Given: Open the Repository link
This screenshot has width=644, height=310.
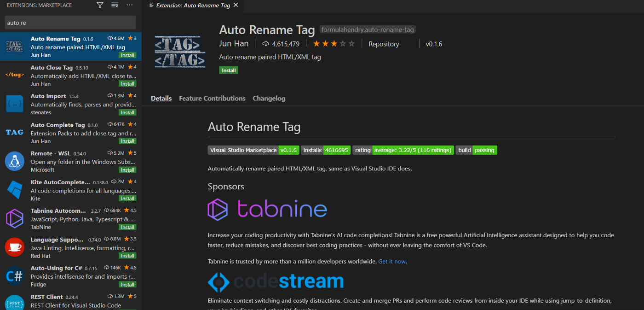Looking at the screenshot, I should coord(384,44).
